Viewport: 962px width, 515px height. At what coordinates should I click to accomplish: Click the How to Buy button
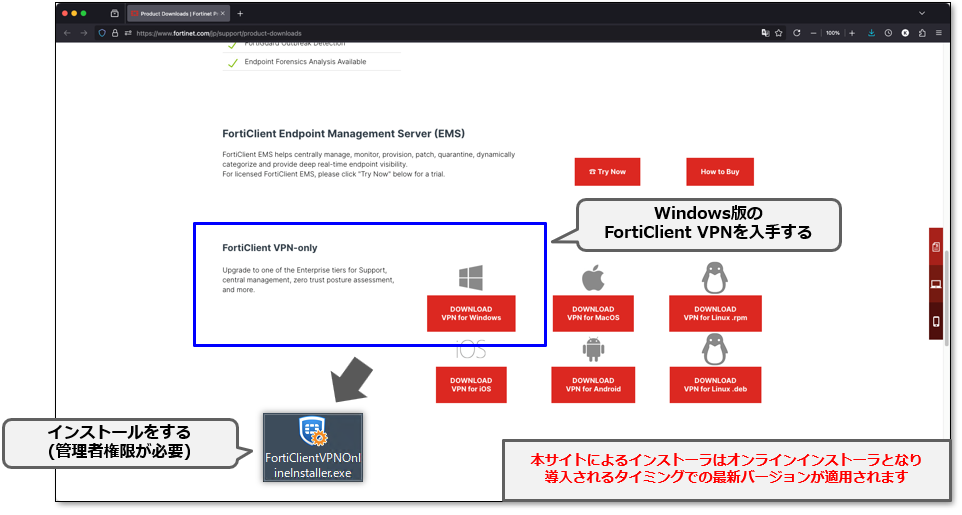click(719, 172)
